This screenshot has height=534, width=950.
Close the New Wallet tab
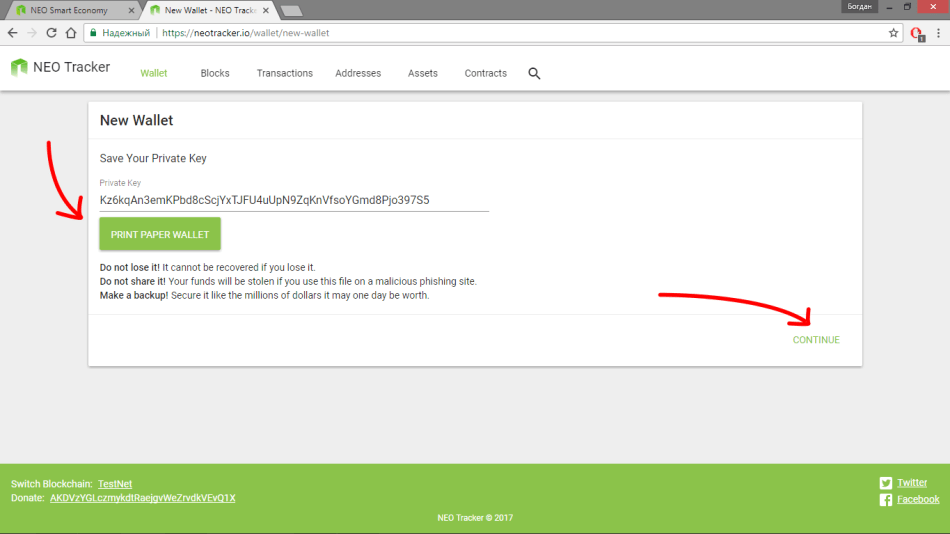(265, 10)
